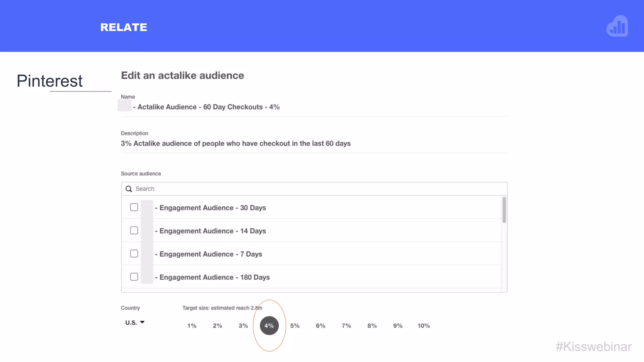Image resolution: width=644 pixels, height=362 pixels.
Task: Pick 9% target size
Action: tap(398, 326)
